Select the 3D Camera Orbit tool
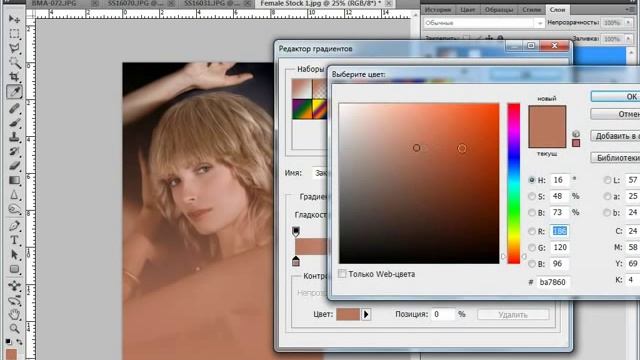Screen dimensions: 640x360 (x=14, y=300)
